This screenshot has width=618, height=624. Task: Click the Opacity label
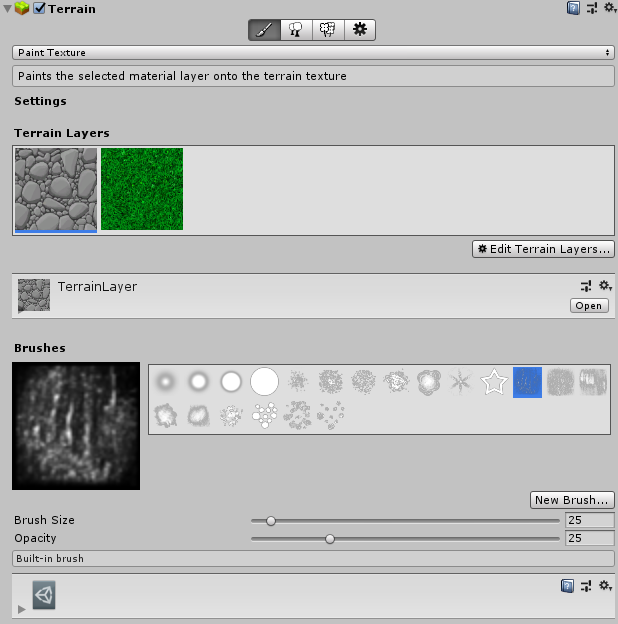pyautogui.click(x=35, y=538)
